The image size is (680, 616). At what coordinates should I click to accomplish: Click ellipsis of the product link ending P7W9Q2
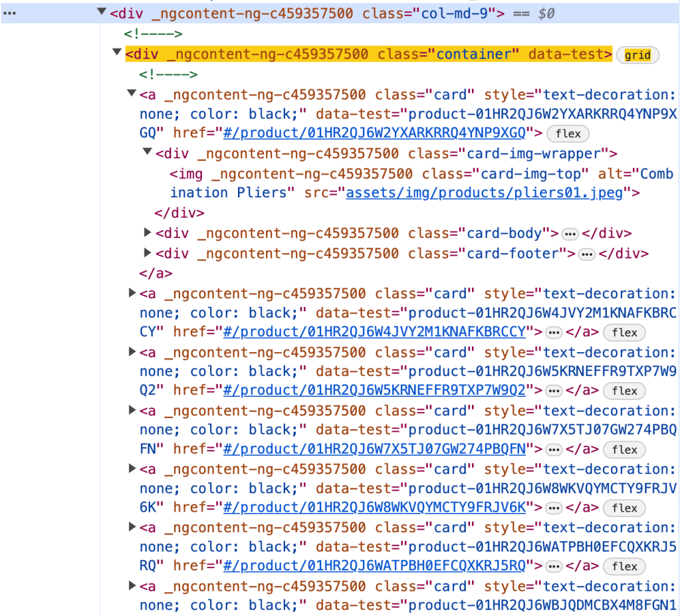pos(554,391)
